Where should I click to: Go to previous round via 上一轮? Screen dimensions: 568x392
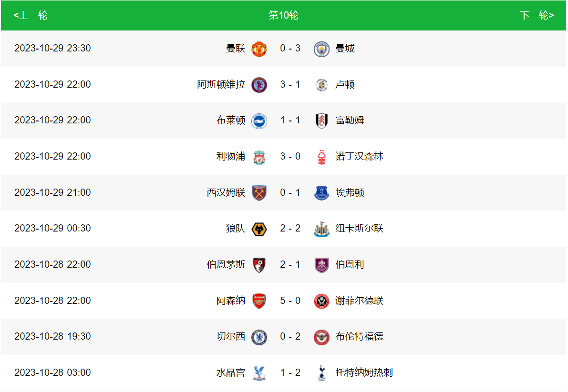coord(31,15)
